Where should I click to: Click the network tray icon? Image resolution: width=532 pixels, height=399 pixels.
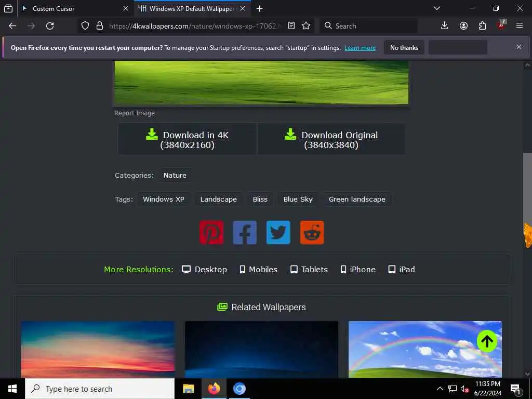(453, 389)
